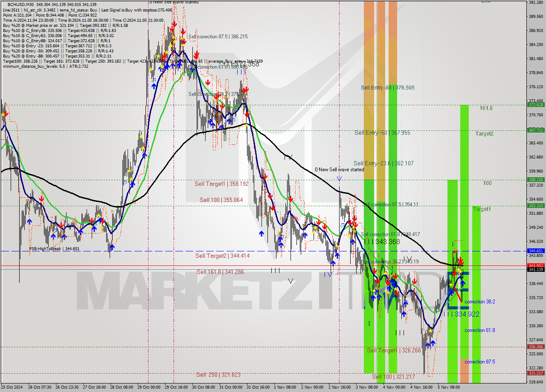Select mid-chart '0 New Sell wave started' label

click(x=340, y=170)
